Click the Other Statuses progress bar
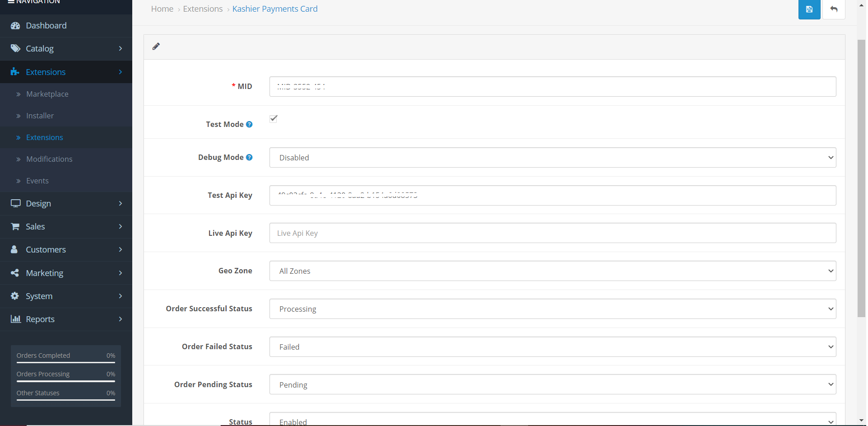This screenshot has height=426, width=868. [66, 400]
